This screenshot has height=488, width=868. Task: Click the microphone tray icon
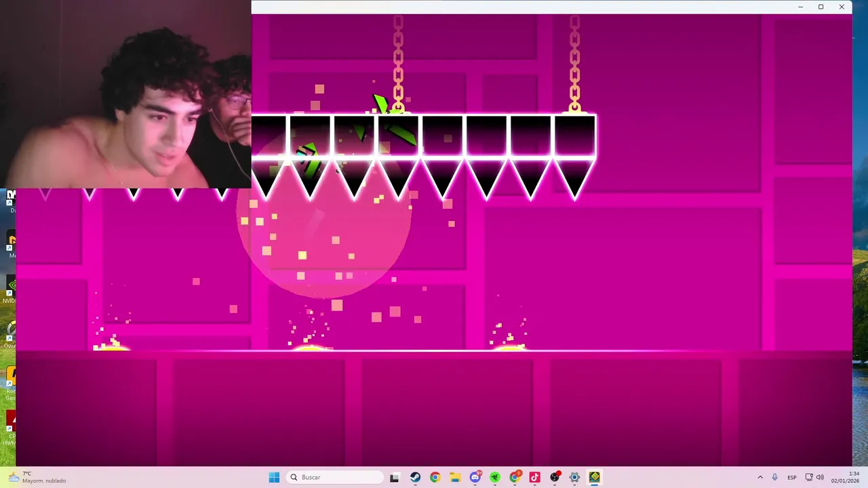(775, 477)
